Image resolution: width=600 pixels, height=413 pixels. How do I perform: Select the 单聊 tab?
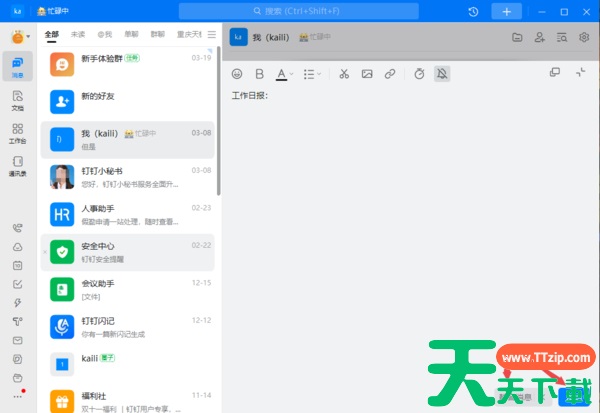click(x=131, y=34)
